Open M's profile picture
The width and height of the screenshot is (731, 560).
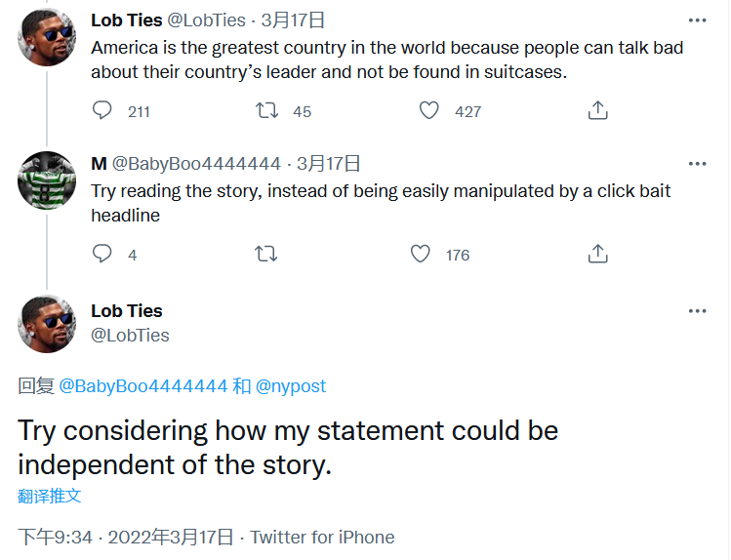click(x=47, y=180)
